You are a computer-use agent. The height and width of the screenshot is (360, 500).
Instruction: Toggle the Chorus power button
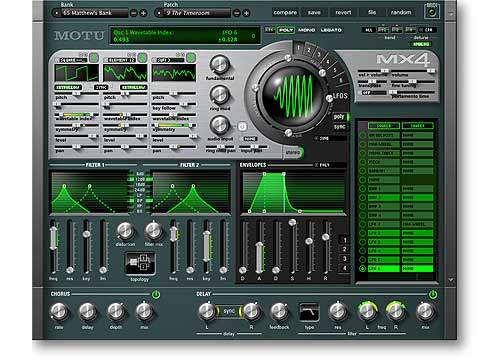pos(156,294)
